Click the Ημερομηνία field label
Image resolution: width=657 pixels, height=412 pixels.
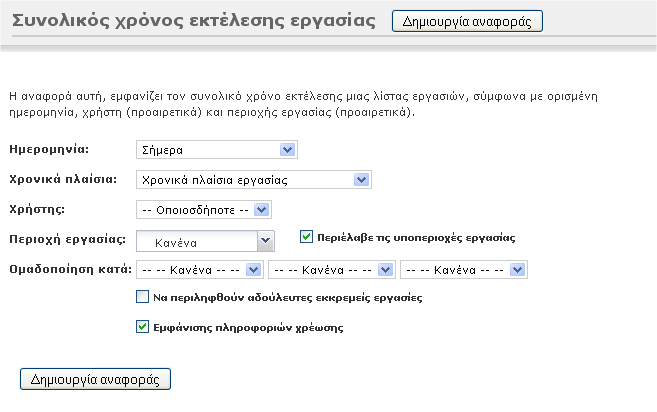click(49, 150)
